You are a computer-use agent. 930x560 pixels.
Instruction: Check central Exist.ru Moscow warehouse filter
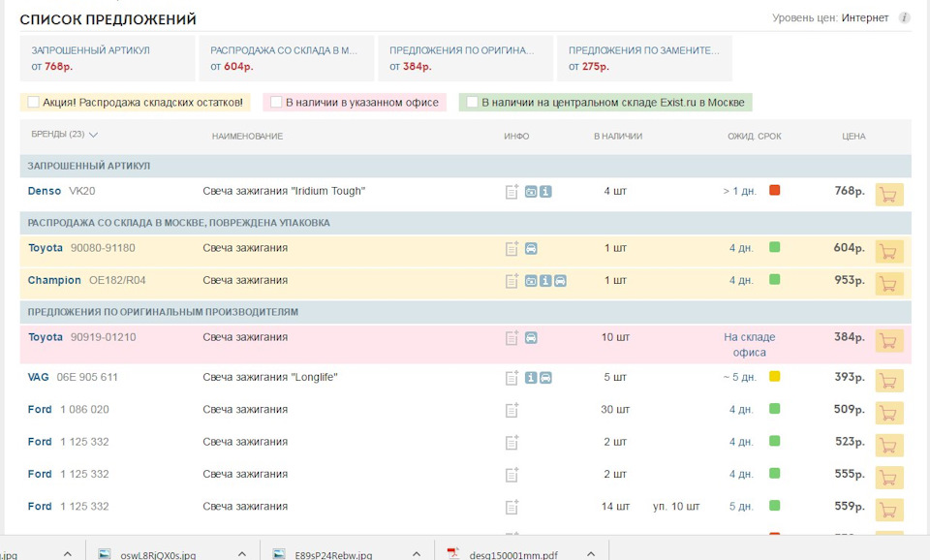pyautogui.click(x=472, y=102)
